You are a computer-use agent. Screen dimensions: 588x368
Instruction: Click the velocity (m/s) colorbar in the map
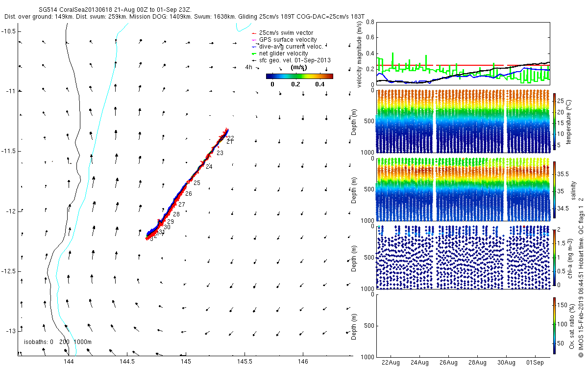(x=299, y=76)
